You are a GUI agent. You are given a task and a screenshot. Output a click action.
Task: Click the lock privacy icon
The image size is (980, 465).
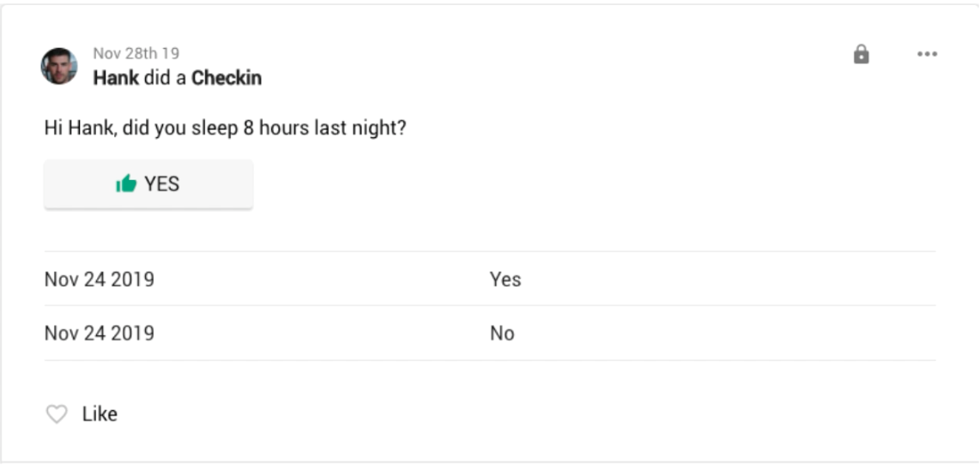(x=861, y=54)
